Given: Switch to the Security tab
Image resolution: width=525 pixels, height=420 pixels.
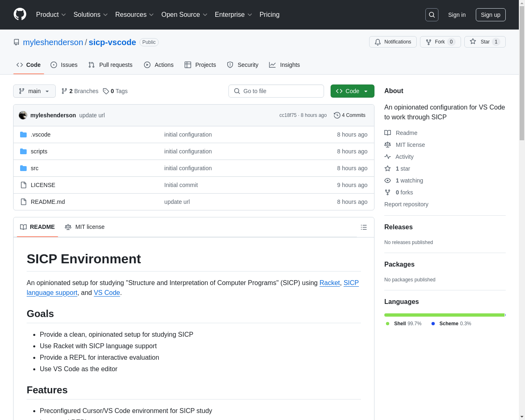Looking at the screenshot, I should click(x=243, y=65).
